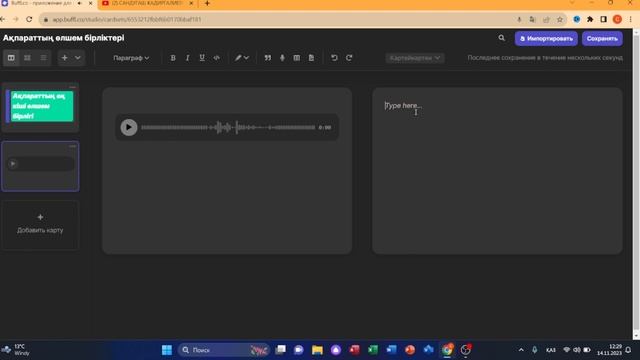The image size is (640, 360).
Task: Toggle bold formatting
Action: click(173, 58)
